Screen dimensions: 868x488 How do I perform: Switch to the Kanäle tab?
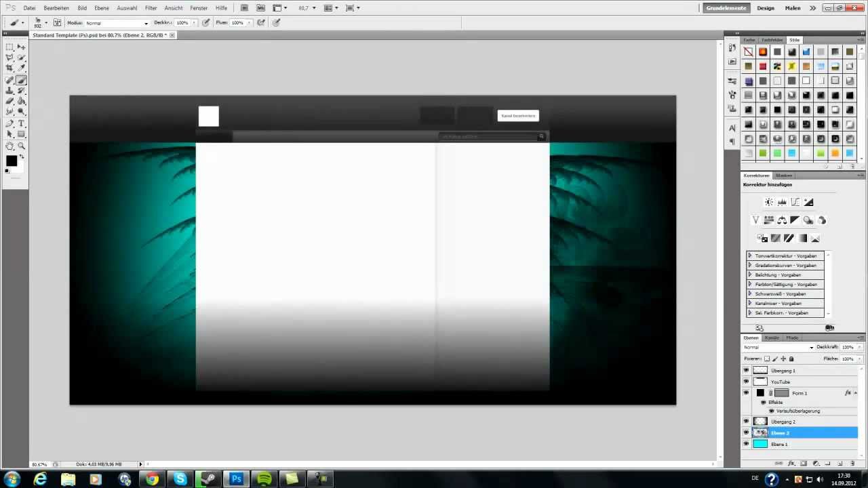tap(772, 338)
